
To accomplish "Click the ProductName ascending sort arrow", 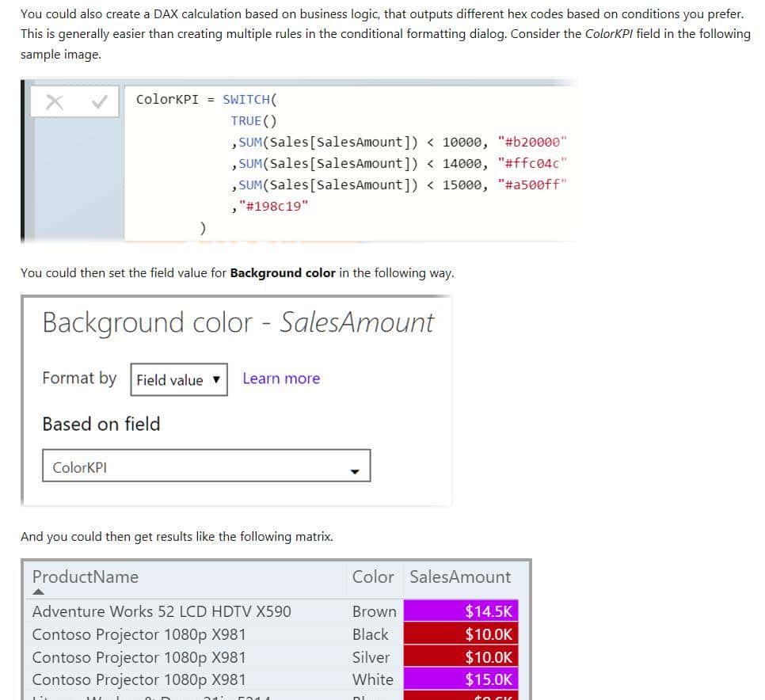I will 39,591.
